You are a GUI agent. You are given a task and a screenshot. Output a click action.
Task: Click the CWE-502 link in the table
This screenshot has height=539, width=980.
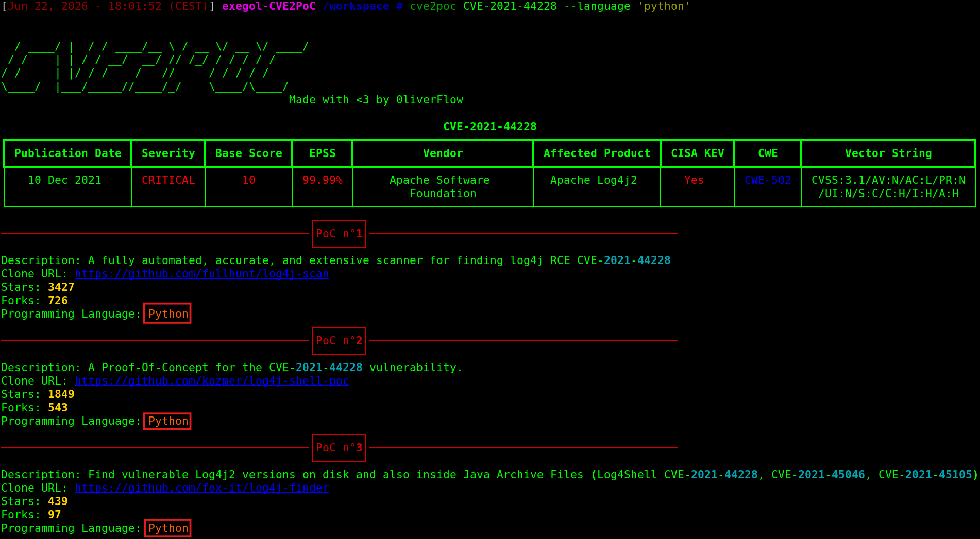[768, 180]
